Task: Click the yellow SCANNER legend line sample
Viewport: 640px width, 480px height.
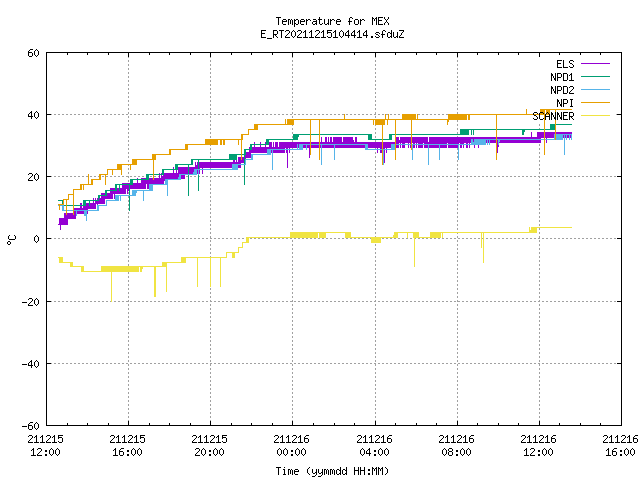Action: [x=596, y=116]
